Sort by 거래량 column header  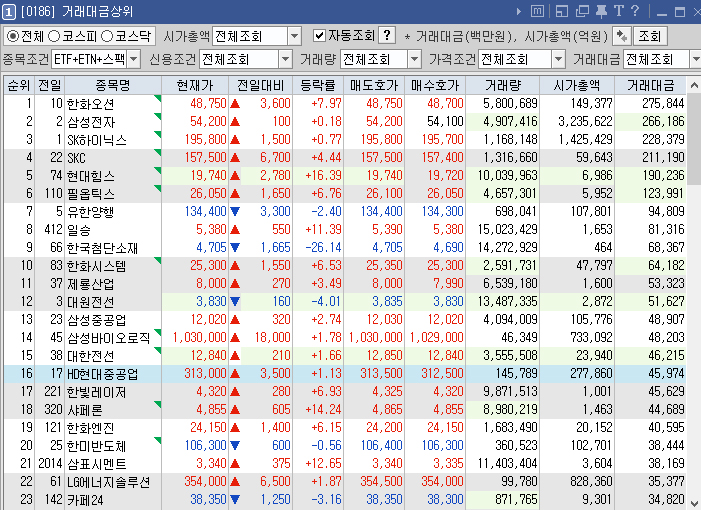point(503,85)
